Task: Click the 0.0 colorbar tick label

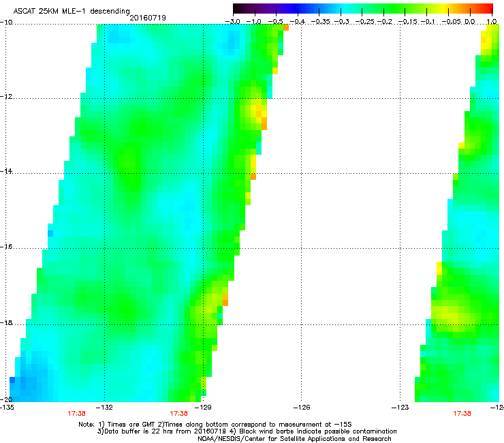Action: coord(470,22)
